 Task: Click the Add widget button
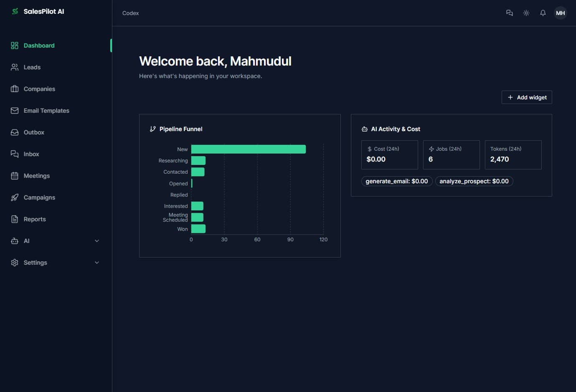(527, 97)
